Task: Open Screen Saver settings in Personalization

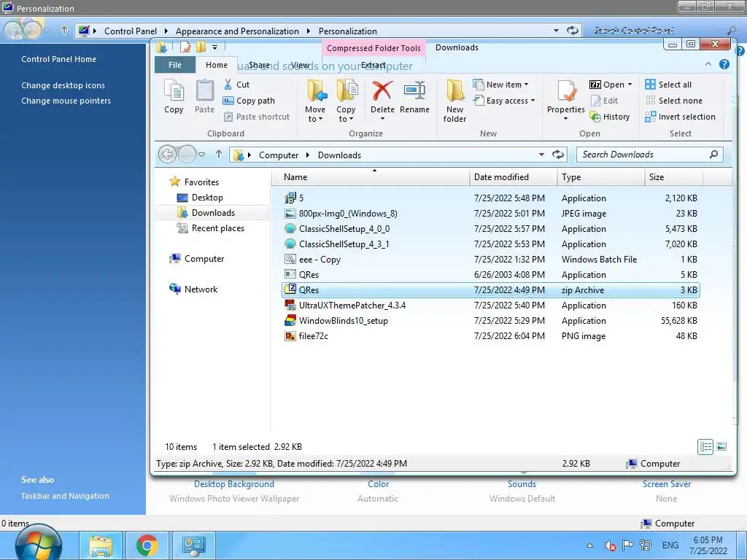Action: pyautogui.click(x=667, y=484)
